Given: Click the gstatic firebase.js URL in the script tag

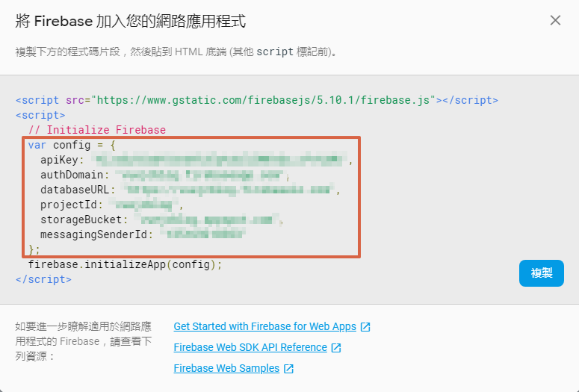Looking at the screenshot, I should [263, 100].
